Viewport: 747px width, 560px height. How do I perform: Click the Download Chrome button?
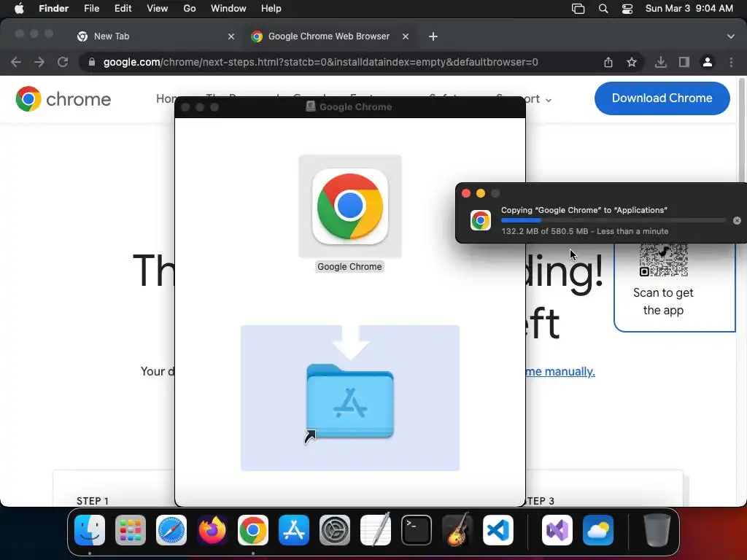tap(662, 98)
